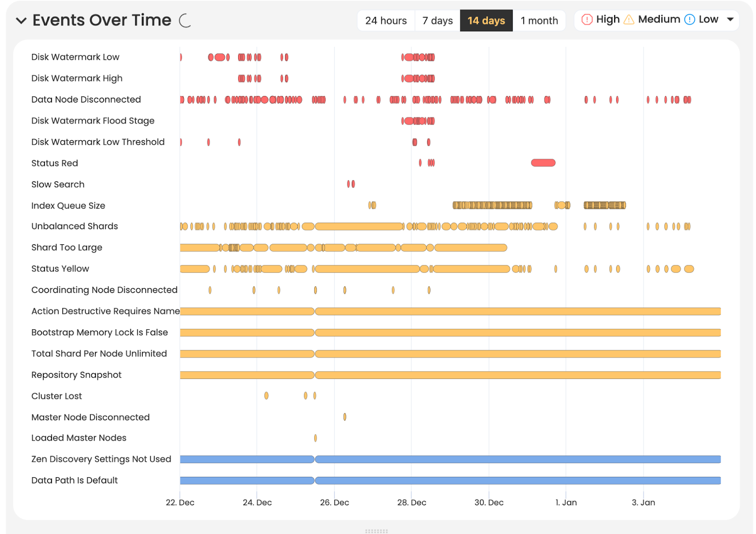Click the Loaded Master Nodes event marker
This screenshot has width=756, height=534.
coord(316,438)
